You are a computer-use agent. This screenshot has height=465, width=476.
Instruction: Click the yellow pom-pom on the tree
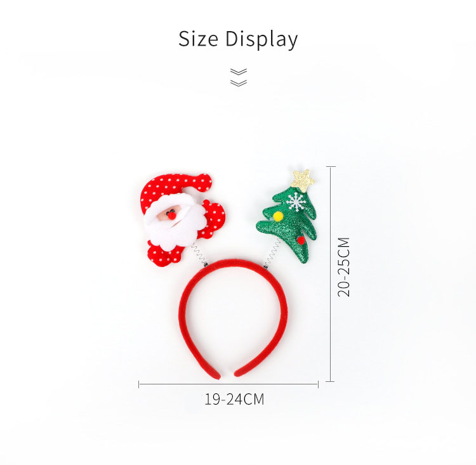pos(278,216)
